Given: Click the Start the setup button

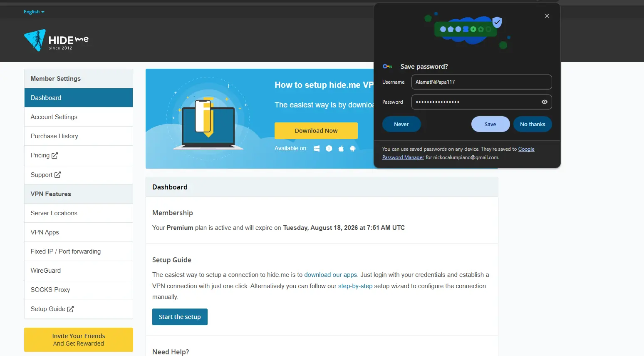Looking at the screenshot, I should pos(180,317).
